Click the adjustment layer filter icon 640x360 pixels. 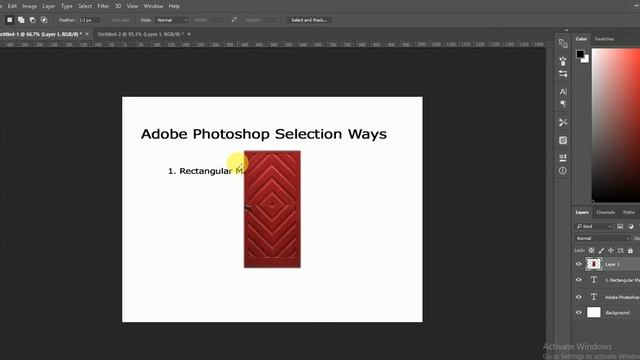pos(631,227)
